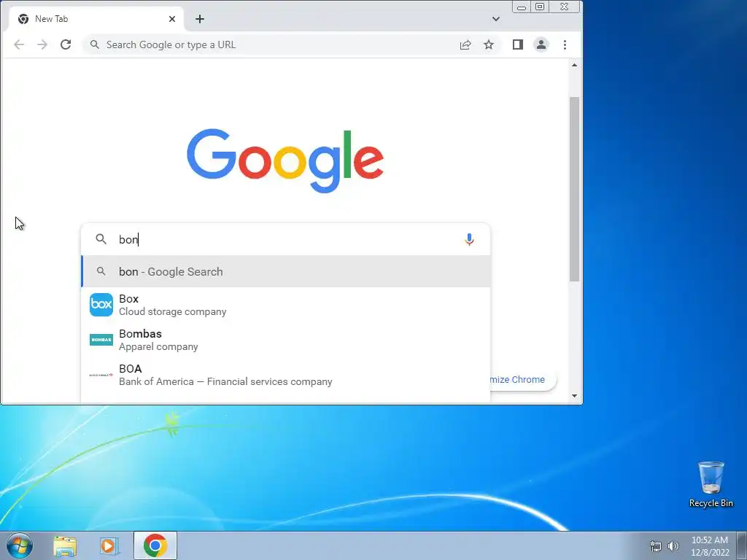Image resolution: width=747 pixels, height=560 pixels.
Task: Bookmark this tab with the star icon
Action: pos(489,44)
